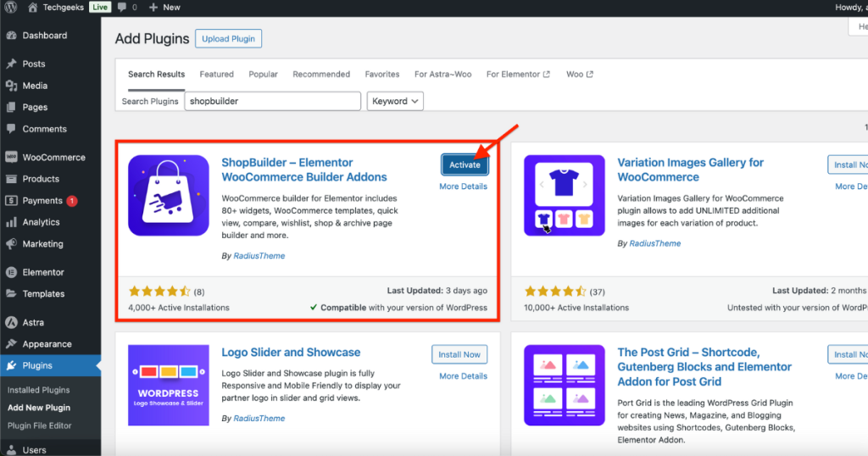Click '4,000+ Active Installations' text
The height and width of the screenshot is (456, 868).
(x=179, y=308)
